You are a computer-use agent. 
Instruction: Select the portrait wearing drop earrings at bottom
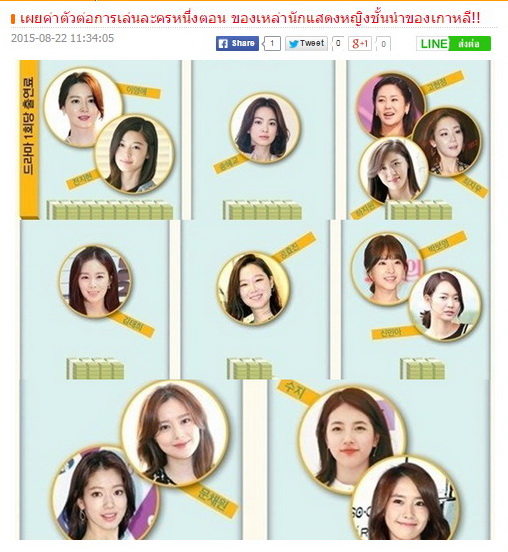tap(104, 493)
